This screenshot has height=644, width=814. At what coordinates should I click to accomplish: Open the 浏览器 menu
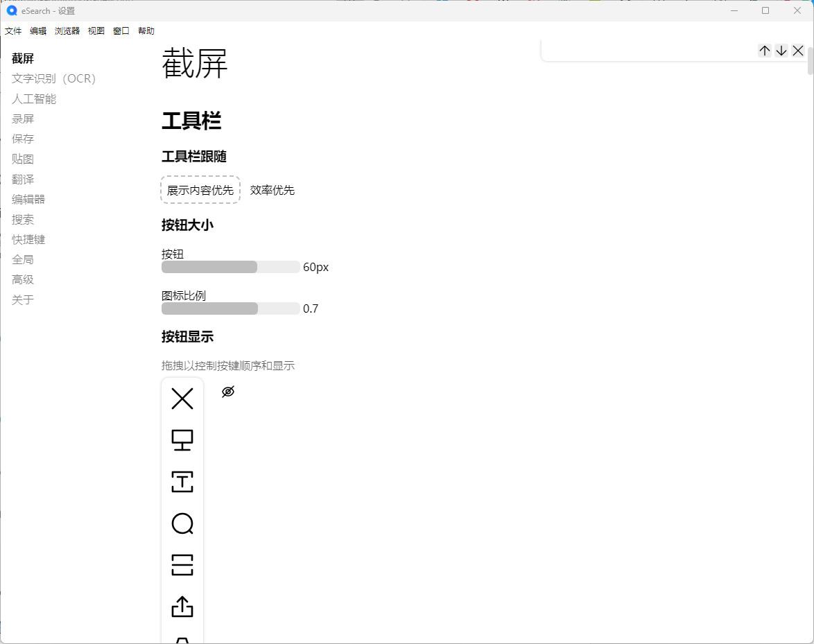[x=67, y=31]
